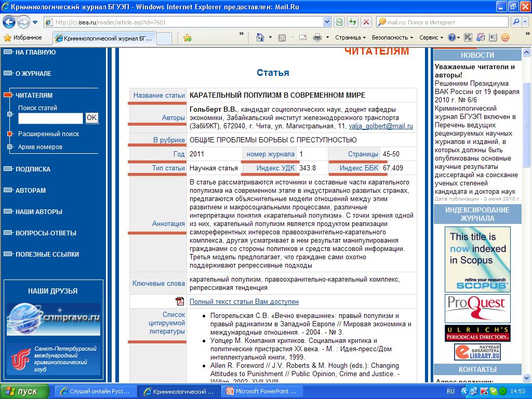532x399 pixels.
Task: Click the search magnifier button
Action: (516, 22)
